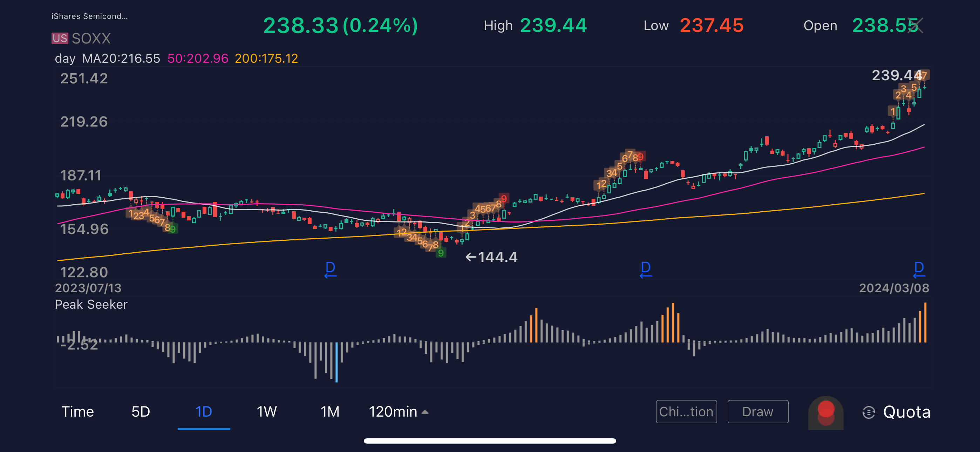Select the 1M timeframe tab
The height and width of the screenshot is (452, 980).
pos(329,412)
